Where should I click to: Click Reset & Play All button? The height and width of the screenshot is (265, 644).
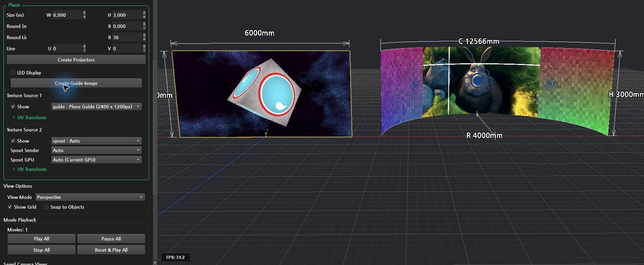[111, 250]
